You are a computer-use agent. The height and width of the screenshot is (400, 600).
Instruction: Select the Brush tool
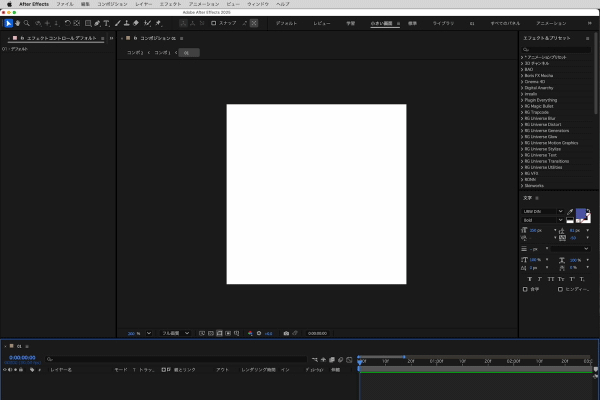point(117,23)
